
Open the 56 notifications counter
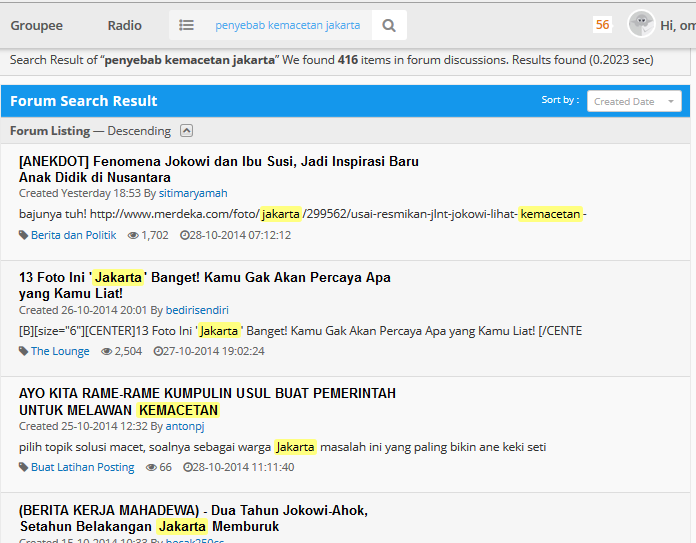(602, 24)
